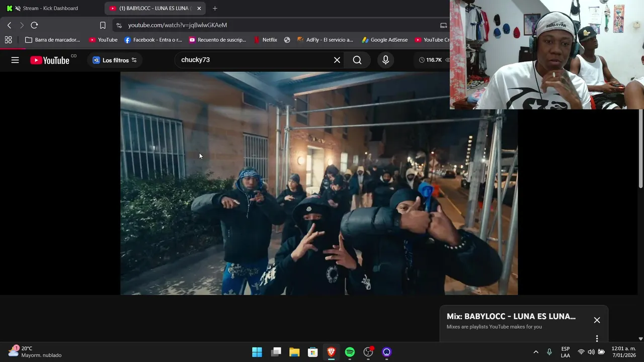Click the microphone tray icon

tap(549, 352)
